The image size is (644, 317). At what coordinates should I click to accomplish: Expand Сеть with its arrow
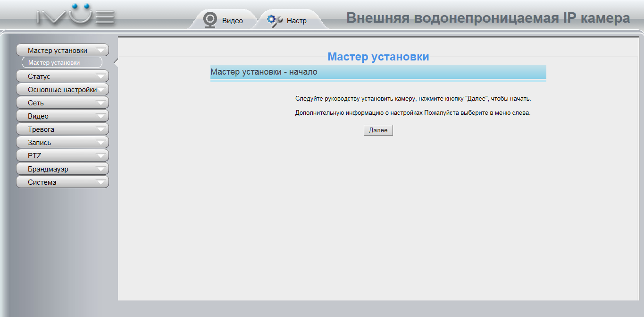(x=101, y=103)
